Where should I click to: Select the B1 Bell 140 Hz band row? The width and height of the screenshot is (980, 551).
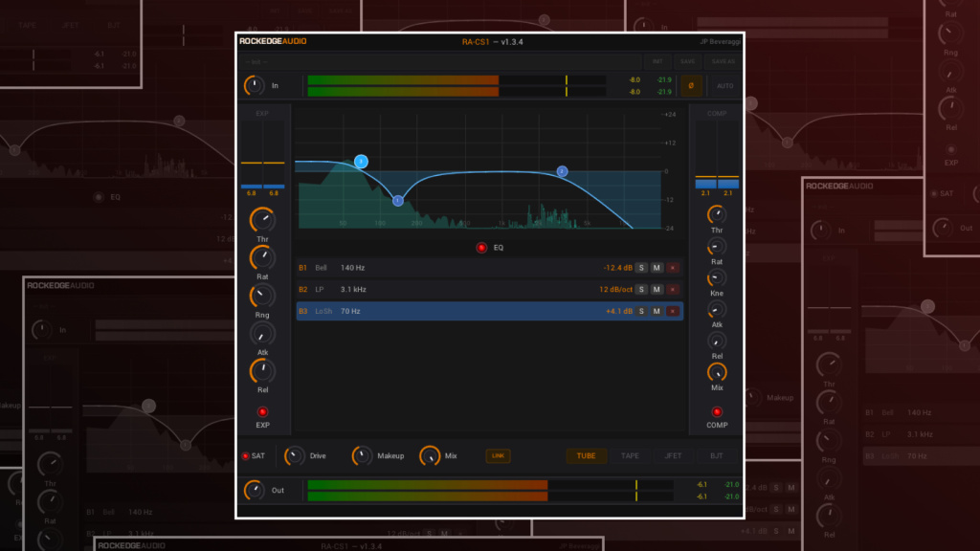coord(489,268)
